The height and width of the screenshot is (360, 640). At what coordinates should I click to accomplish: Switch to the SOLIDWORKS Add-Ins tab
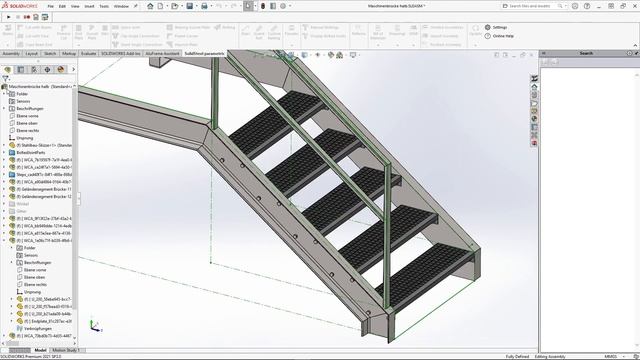coord(120,53)
